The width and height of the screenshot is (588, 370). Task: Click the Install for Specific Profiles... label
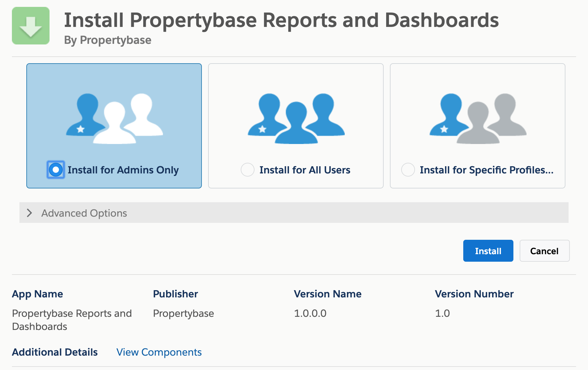pos(487,170)
